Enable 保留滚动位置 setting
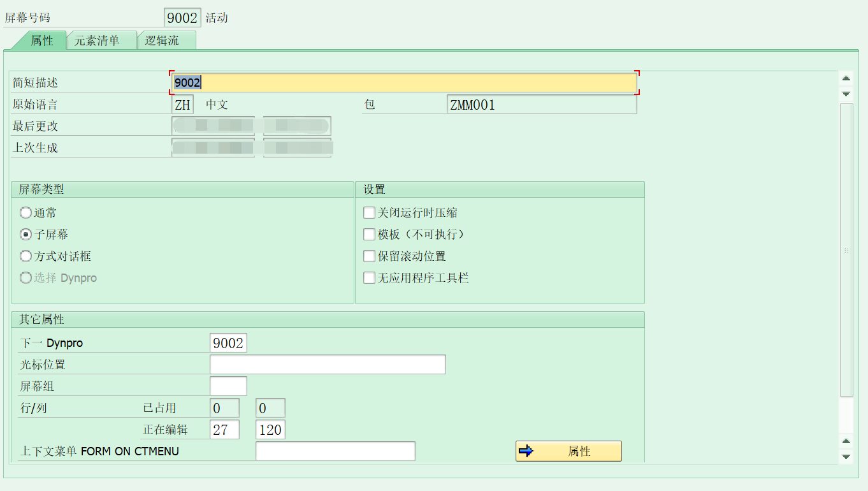The width and height of the screenshot is (868, 491). coord(369,256)
